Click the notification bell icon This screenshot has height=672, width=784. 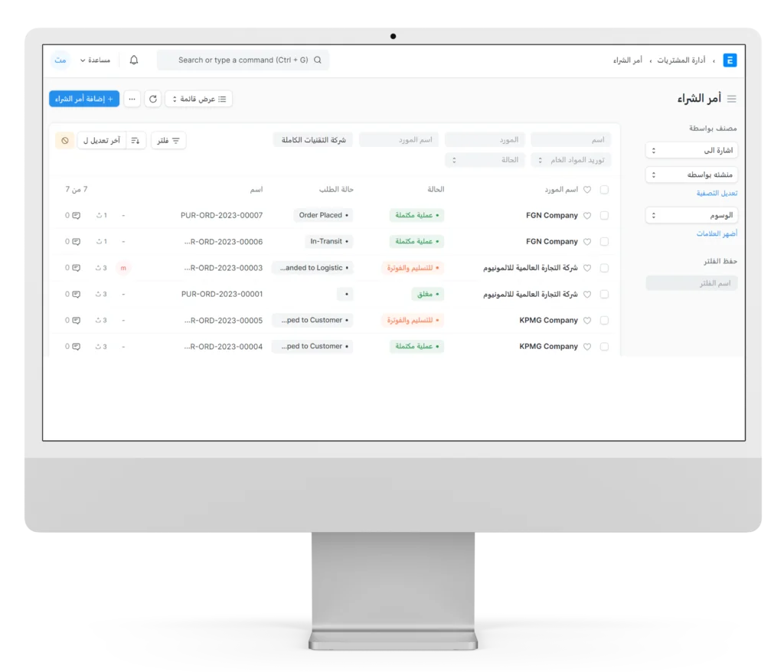[134, 60]
